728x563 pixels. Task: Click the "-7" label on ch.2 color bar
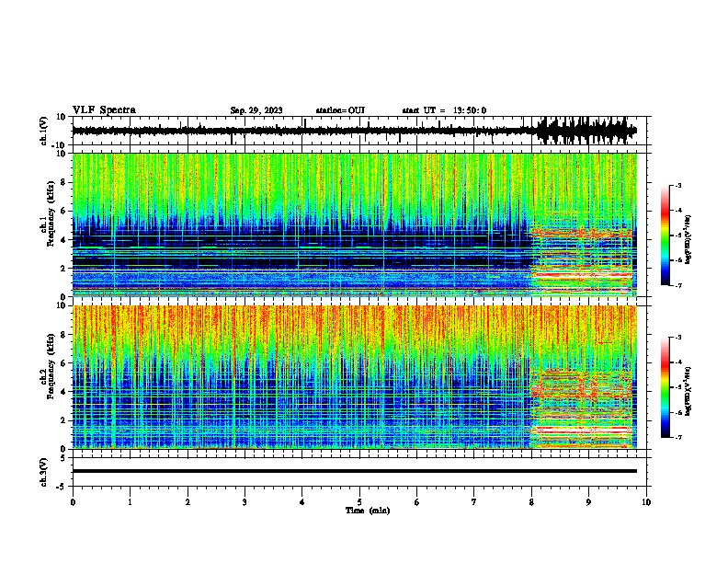pos(678,437)
